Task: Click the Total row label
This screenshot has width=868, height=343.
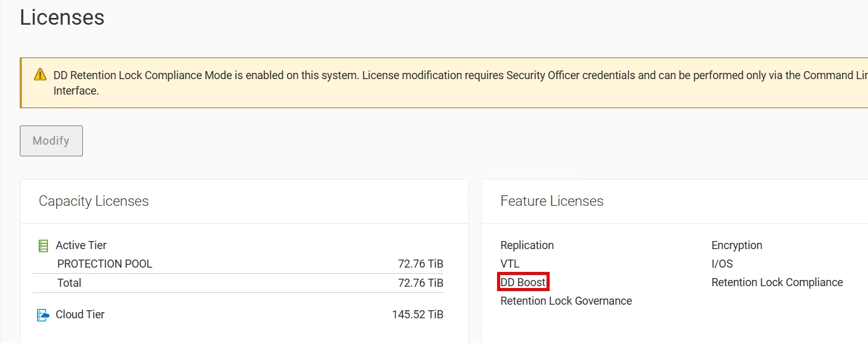Action: 69,283
